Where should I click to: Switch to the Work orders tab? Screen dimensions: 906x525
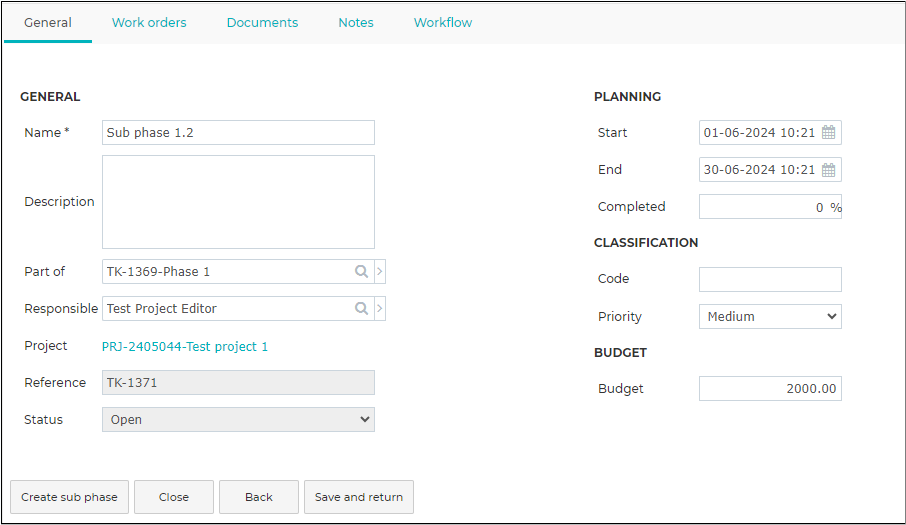149,23
